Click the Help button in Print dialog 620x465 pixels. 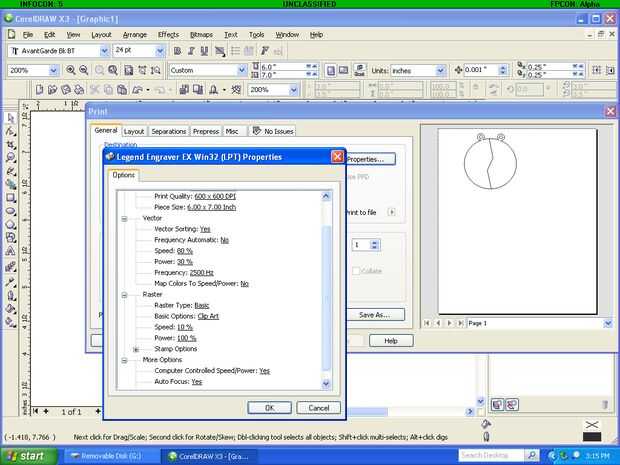(391, 340)
